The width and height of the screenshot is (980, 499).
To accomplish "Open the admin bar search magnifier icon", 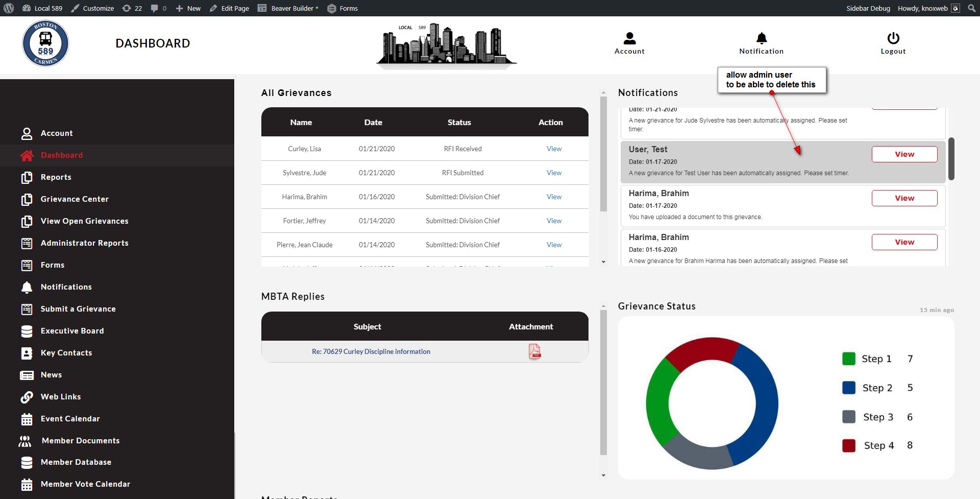I will point(971,8).
